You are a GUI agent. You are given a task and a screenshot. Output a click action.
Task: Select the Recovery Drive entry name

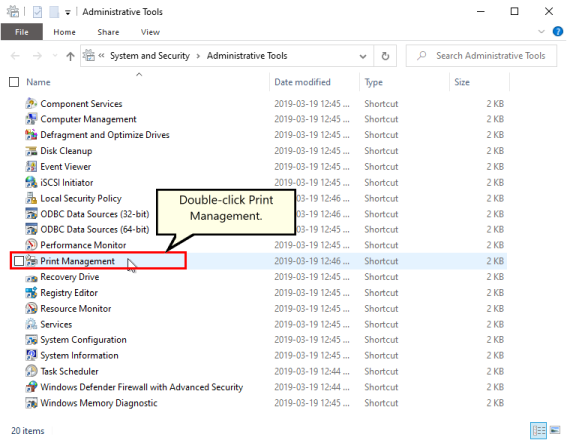tap(69, 277)
